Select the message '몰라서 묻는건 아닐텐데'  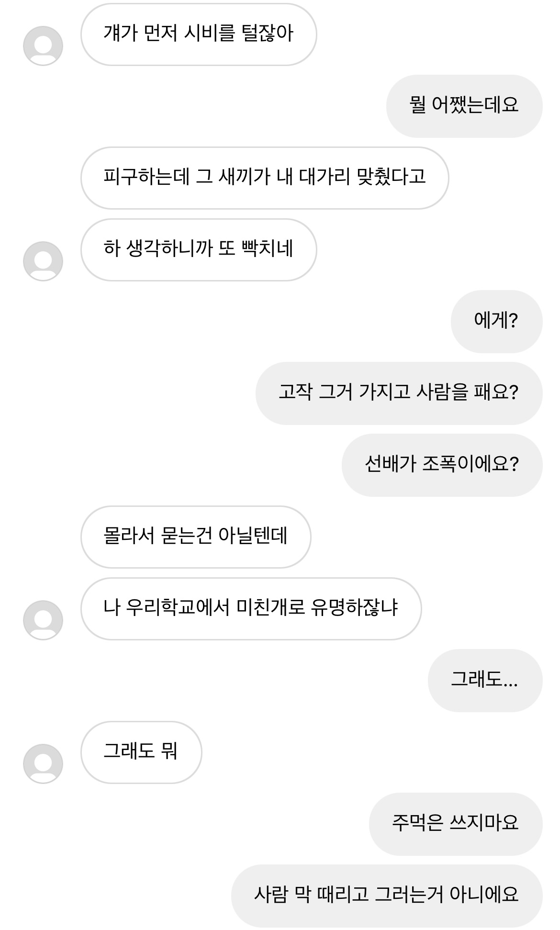tap(196, 537)
